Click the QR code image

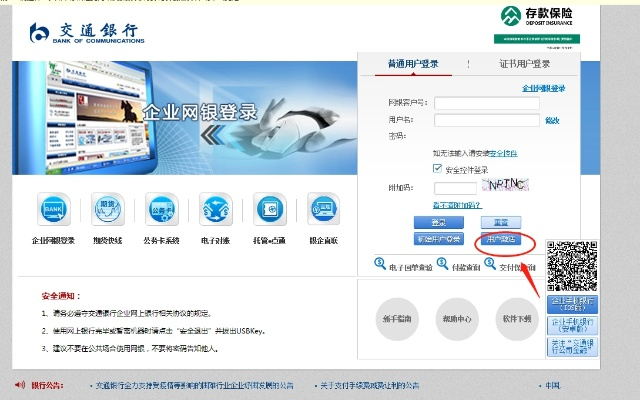click(572, 266)
